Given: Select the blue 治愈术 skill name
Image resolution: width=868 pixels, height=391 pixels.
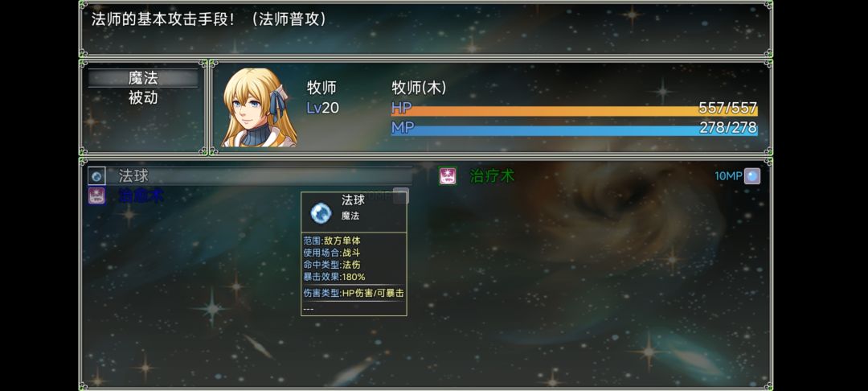Looking at the screenshot, I should pyautogui.click(x=141, y=195).
